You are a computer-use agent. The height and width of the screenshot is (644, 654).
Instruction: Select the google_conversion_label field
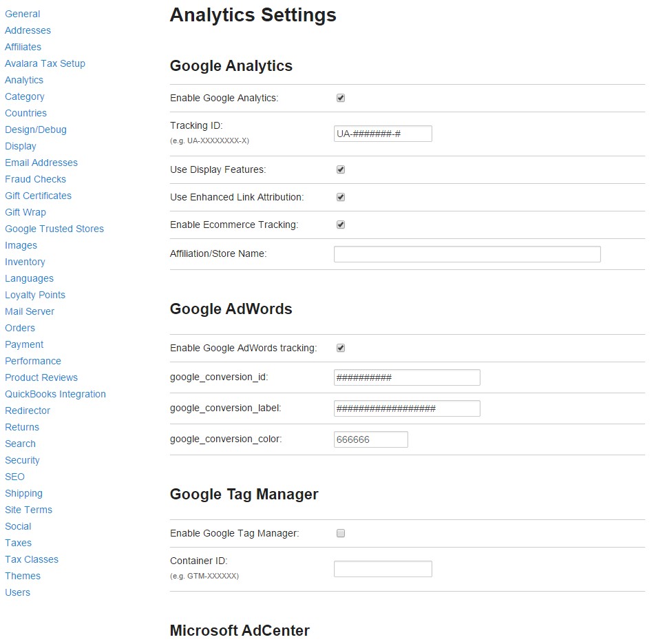pos(407,408)
